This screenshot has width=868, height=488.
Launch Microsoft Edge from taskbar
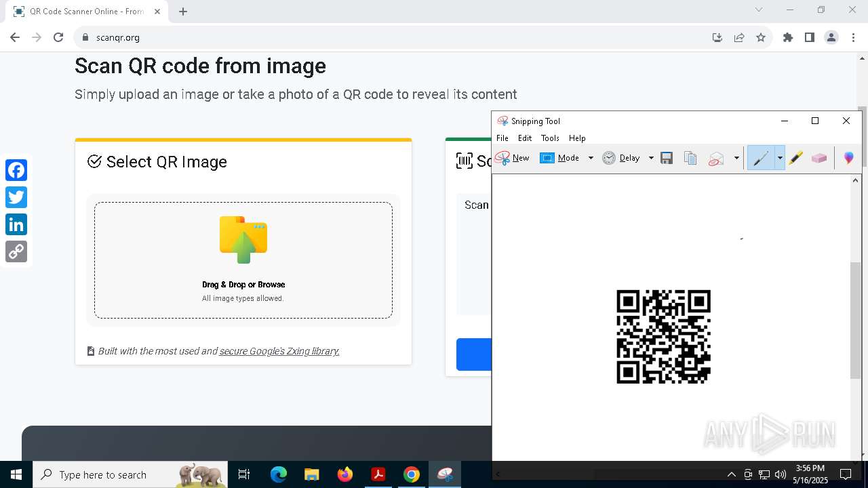click(x=279, y=474)
